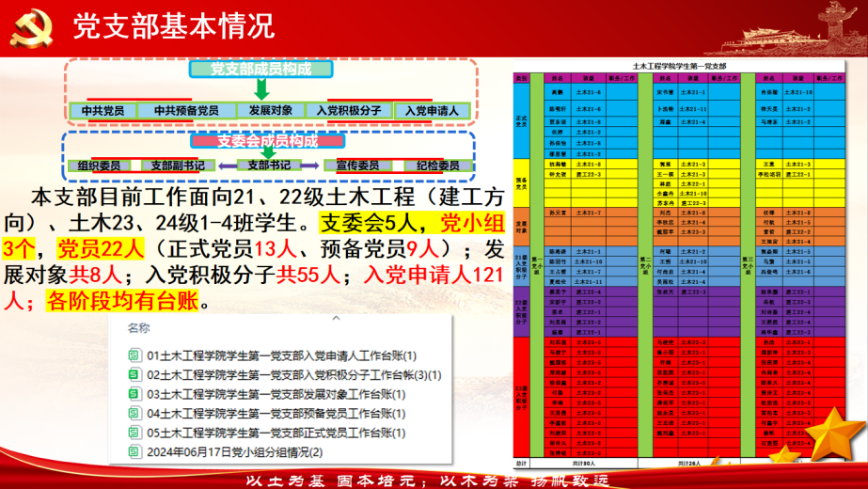Click the 发展对象 box in member diagram
This screenshot has height=489, width=868.
270,110
